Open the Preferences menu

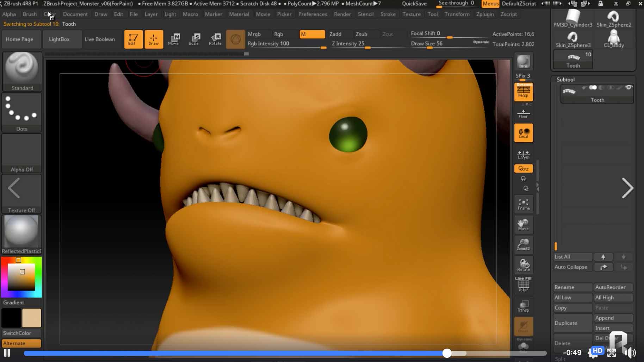click(312, 14)
